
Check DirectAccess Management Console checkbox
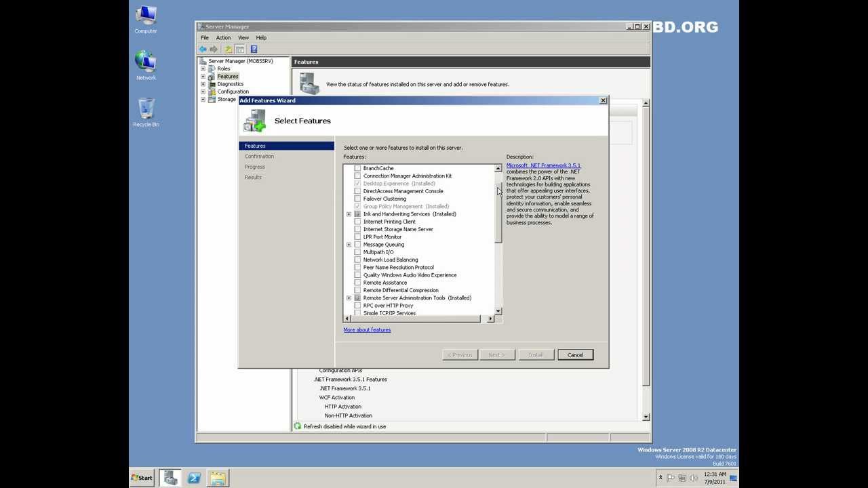coord(357,191)
